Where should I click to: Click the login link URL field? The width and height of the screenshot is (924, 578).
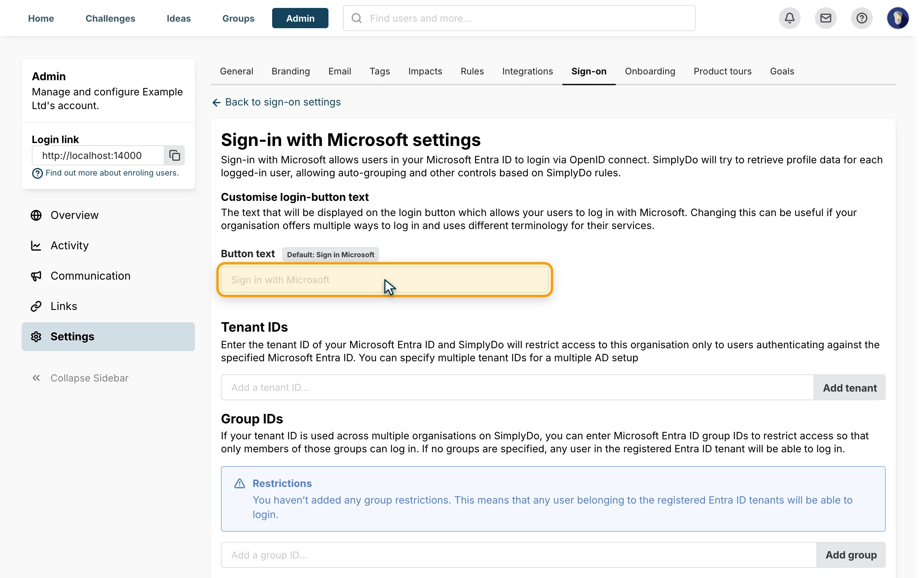coord(98,155)
